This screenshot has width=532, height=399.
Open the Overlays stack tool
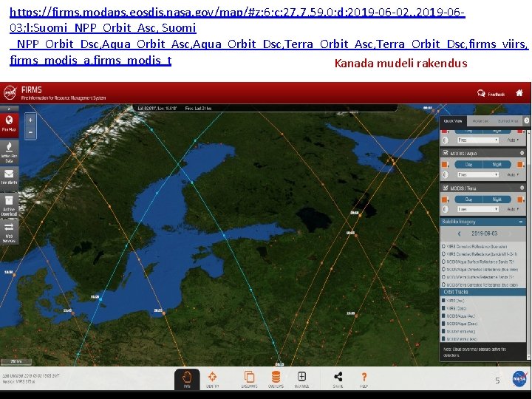(276, 379)
